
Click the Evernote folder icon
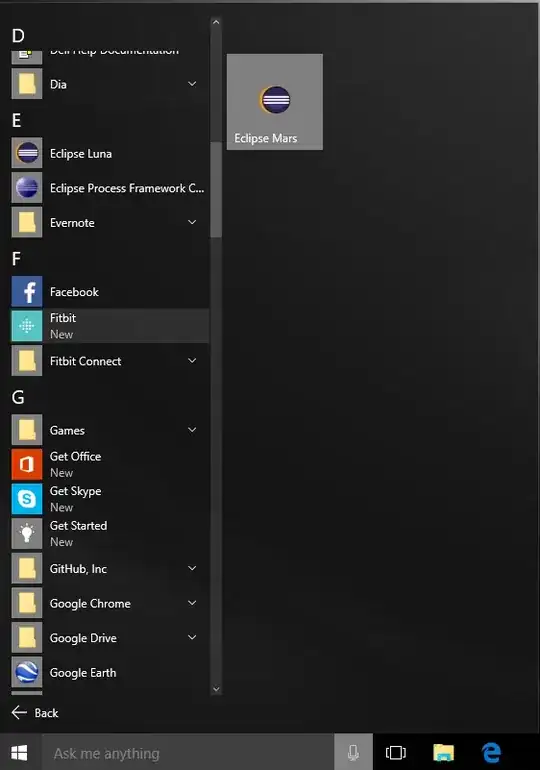click(27, 222)
